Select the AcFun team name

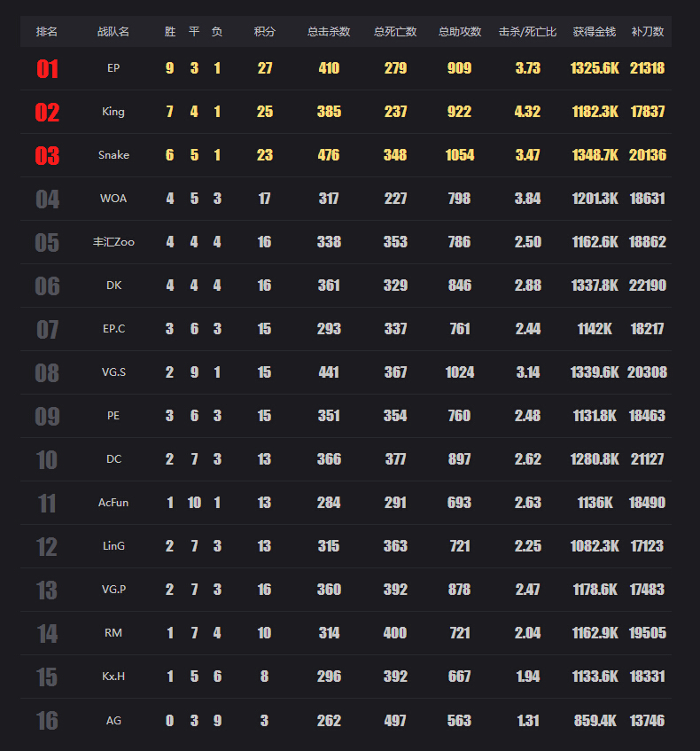[113, 503]
